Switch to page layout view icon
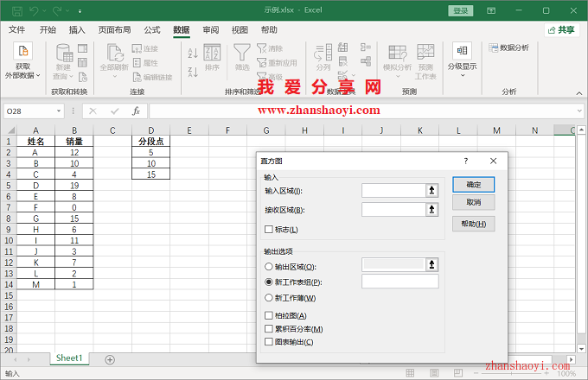 434,373
